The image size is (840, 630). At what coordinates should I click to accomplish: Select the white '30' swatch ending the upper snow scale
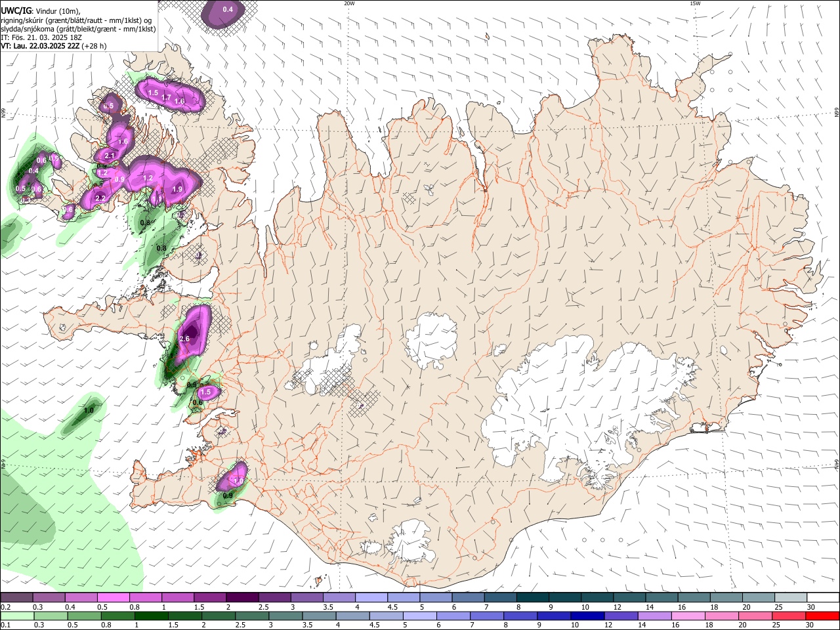click(x=823, y=598)
